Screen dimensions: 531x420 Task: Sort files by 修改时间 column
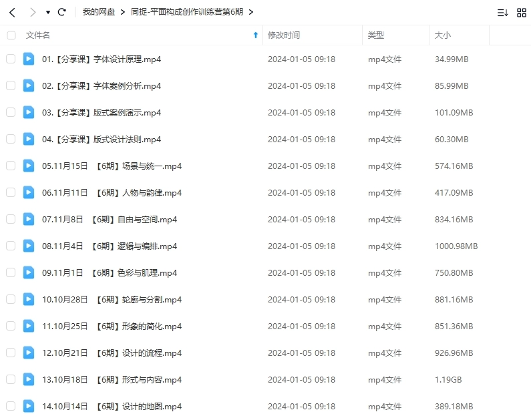[284, 35]
